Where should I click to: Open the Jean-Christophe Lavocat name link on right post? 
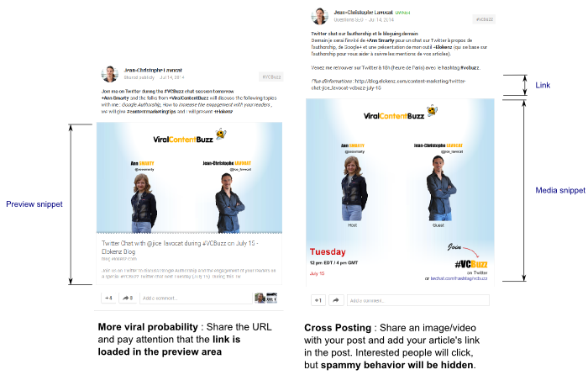coord(363,13)
